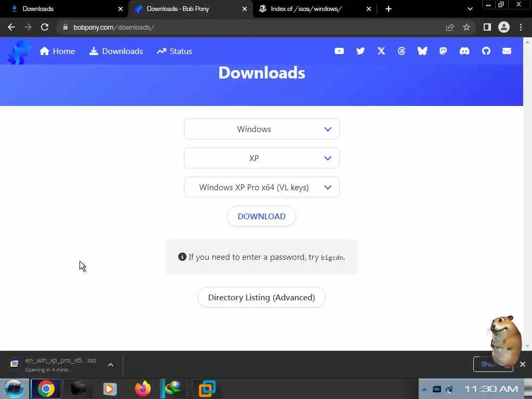532x399 pixels.
Task: Reload the page with the refresh icon
Action: (45, 27)
